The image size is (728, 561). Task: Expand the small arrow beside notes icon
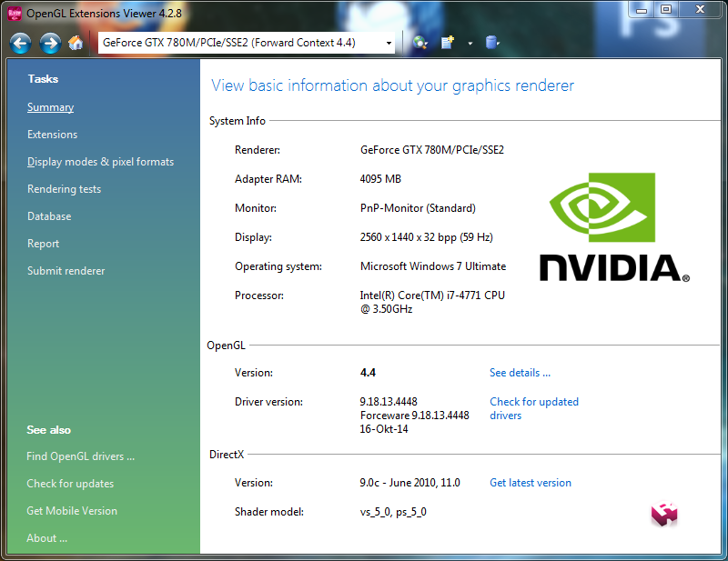click(x=470, y=43)
